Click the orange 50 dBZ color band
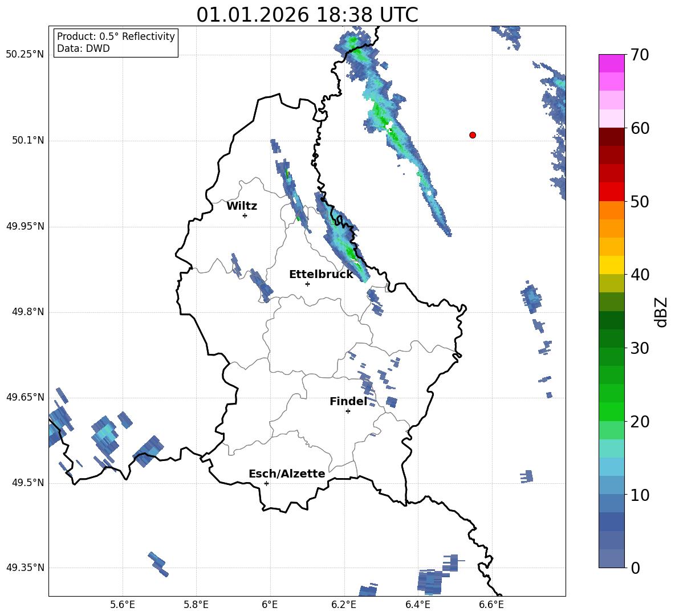This screenshot has width=675, height=616. click(611, 210)
